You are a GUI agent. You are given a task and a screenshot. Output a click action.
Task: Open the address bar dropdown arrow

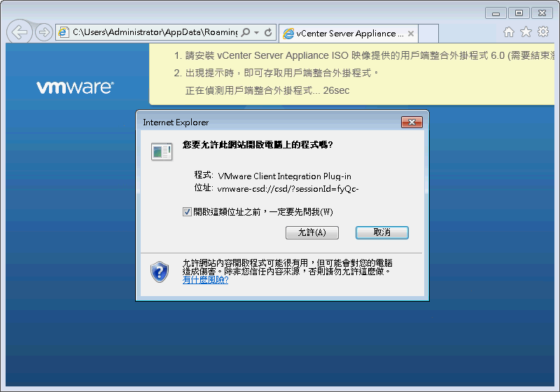click(256, 32)
